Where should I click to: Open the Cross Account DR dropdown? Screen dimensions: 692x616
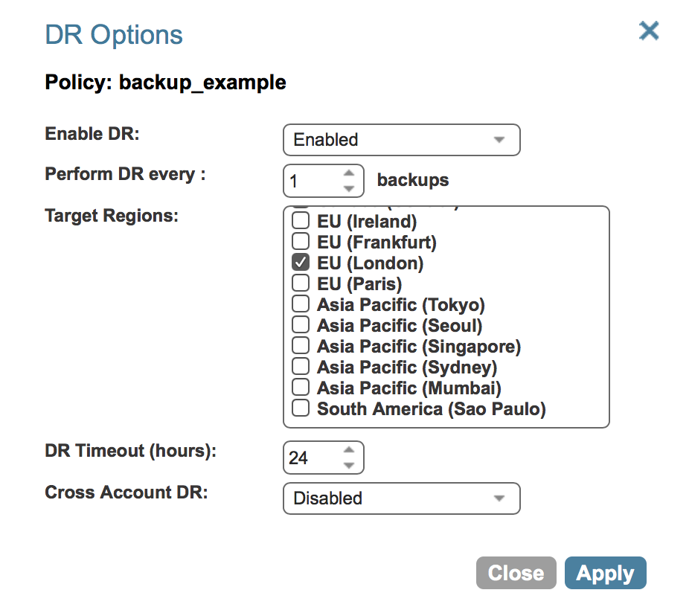click(402, 498)
